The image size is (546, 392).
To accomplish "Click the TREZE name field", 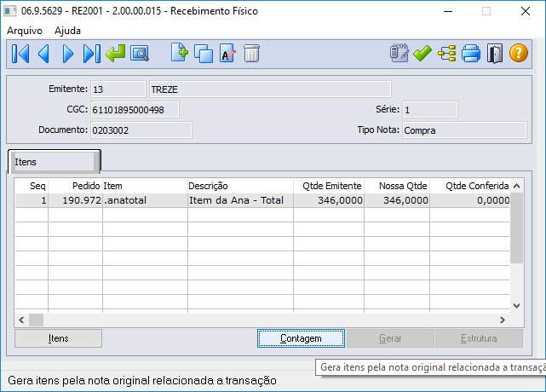I will [x=270, y=89].
